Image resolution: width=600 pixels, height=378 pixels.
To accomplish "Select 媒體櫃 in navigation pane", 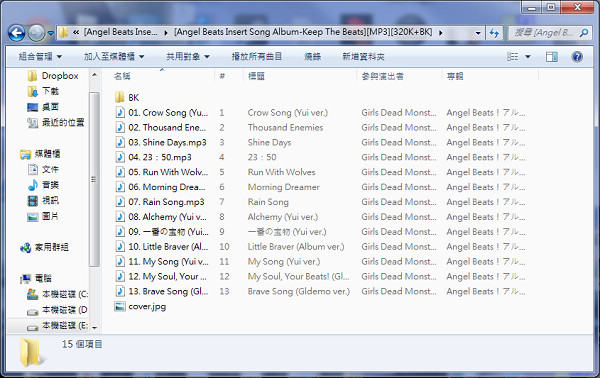I will point(40,154).
